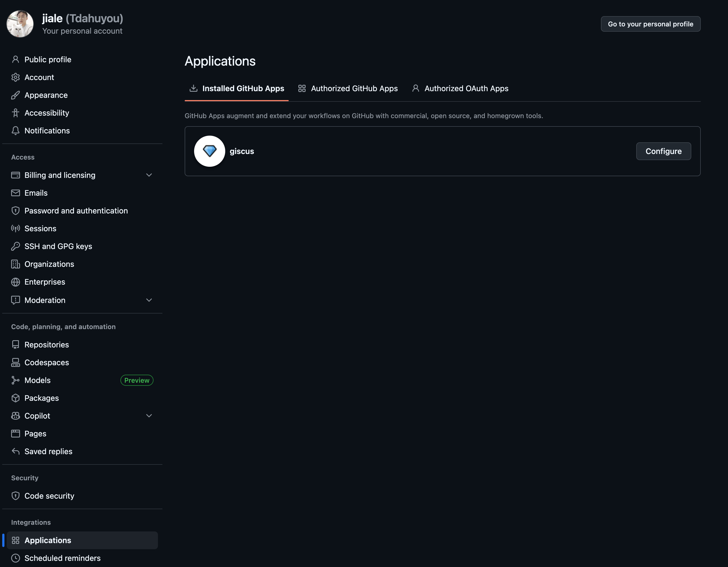Expand the Moderation section chevron
Image resolution: width=728 pixels, height=567 pixels.
[x=149, y=300]
